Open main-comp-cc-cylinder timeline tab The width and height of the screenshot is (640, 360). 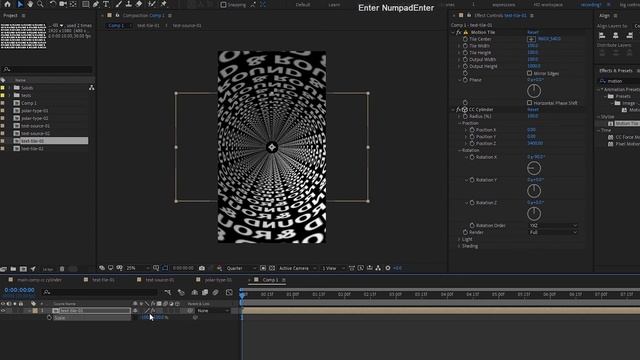point(39,280)
